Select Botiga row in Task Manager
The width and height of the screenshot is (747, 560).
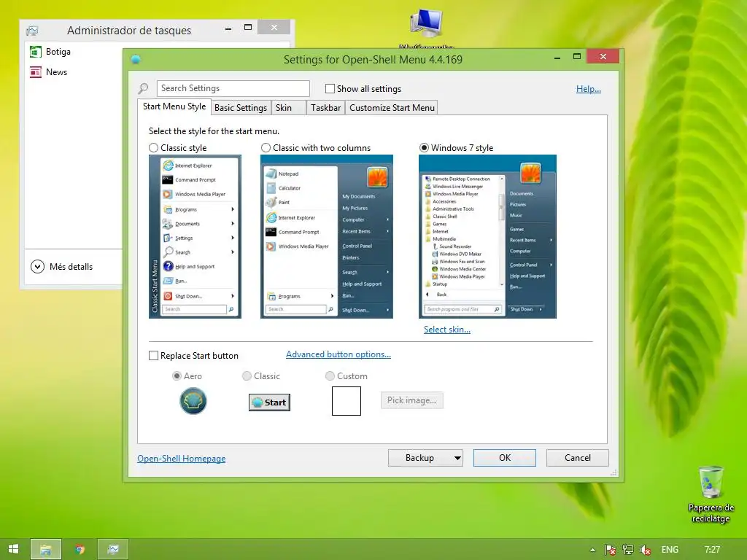(x=74, y=52)
